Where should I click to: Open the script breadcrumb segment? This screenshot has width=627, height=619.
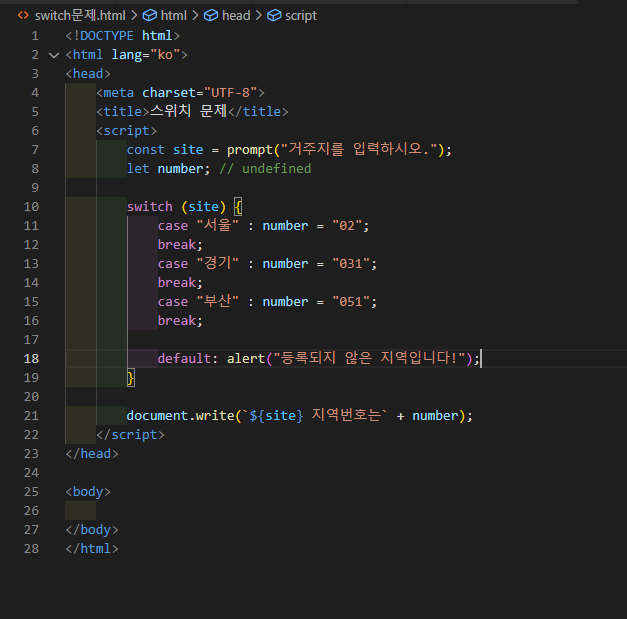301,16
